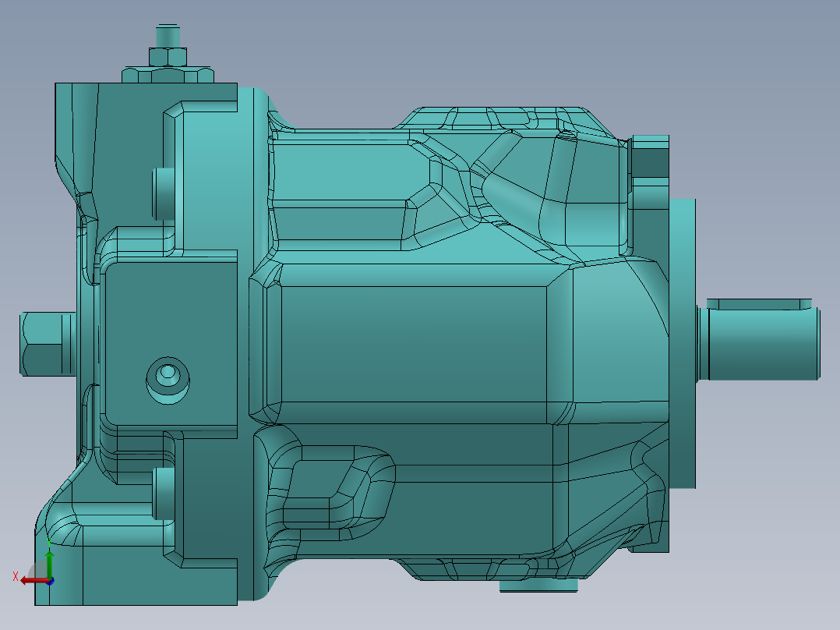Select the key on top of the drive shaft
Screen dimensions: 840x630
click(759, 305)
